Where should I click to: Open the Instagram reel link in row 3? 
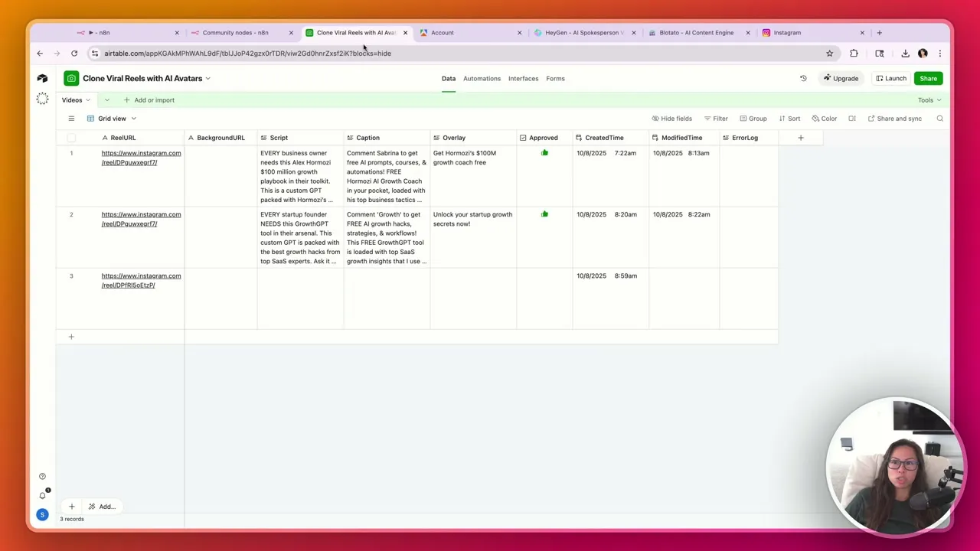click(x=141, y=280)
